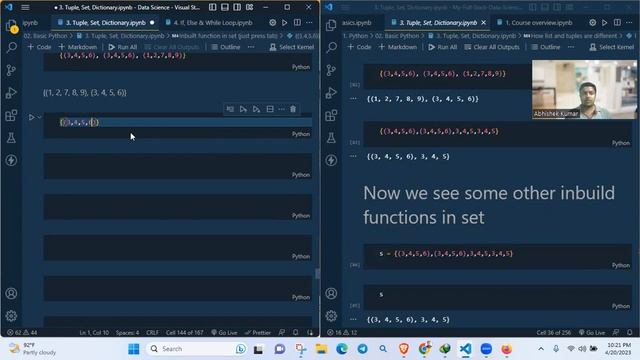The height and width of the screenshot is (360, 640).
Task: Open Source Control in right VS Code window
Action: pyautogui.click(x=331, y=70)
